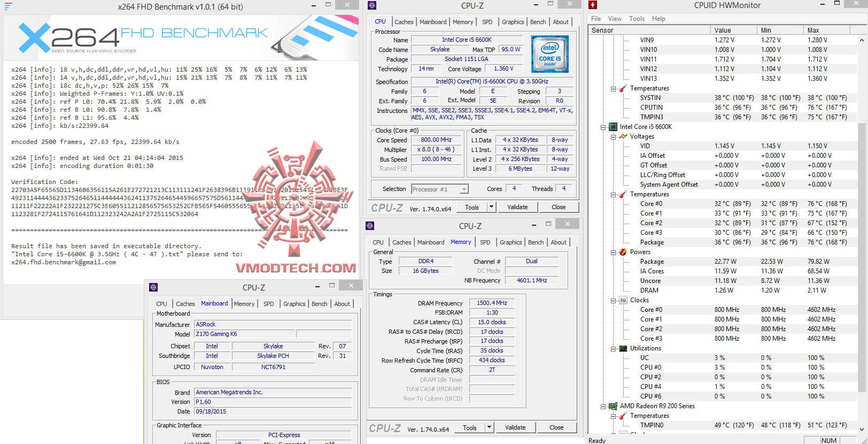
Task: Click thermometer icon beside Intel Core Temperatures node
Action: click(623, 194)
